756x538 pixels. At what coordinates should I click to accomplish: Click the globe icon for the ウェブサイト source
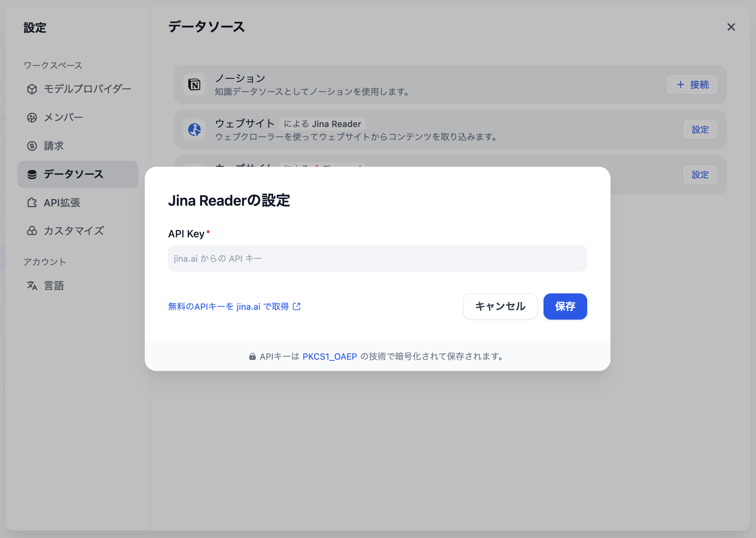[x=194, y=130]
